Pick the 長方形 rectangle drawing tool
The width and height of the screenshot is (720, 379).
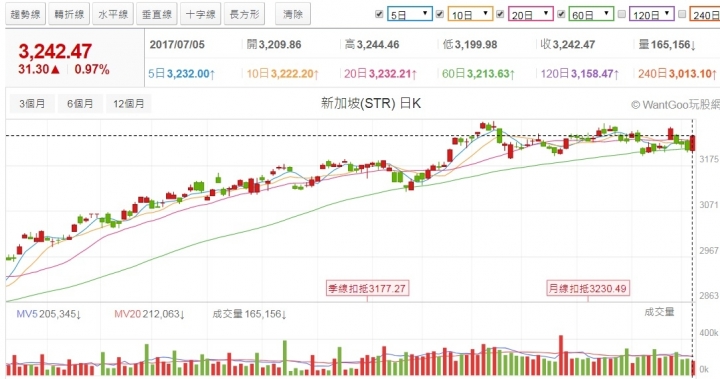(244, 14)
